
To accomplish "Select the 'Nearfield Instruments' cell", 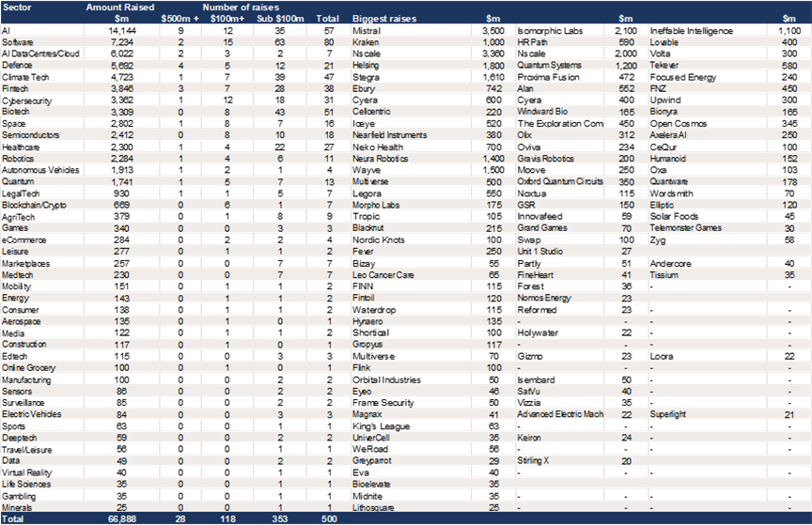I will [389, 135].
